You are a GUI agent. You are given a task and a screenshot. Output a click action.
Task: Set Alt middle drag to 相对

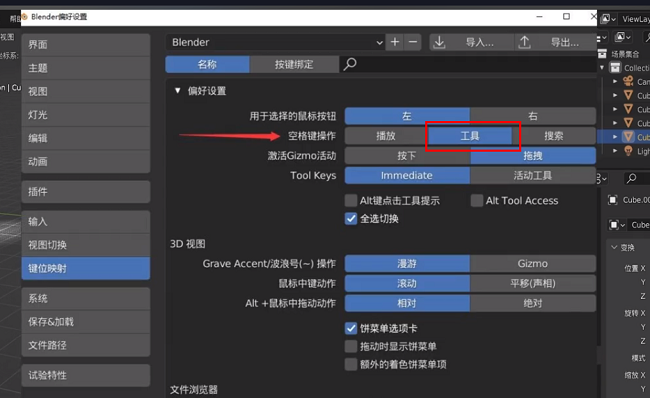407,303
